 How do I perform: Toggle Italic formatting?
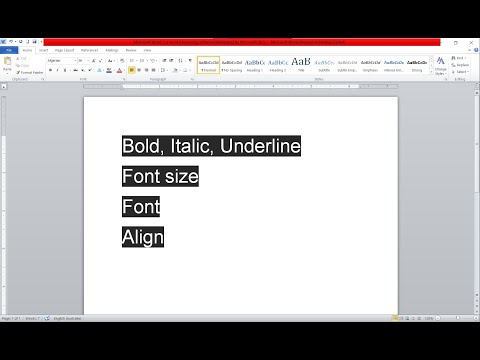(x=57, y=70)
